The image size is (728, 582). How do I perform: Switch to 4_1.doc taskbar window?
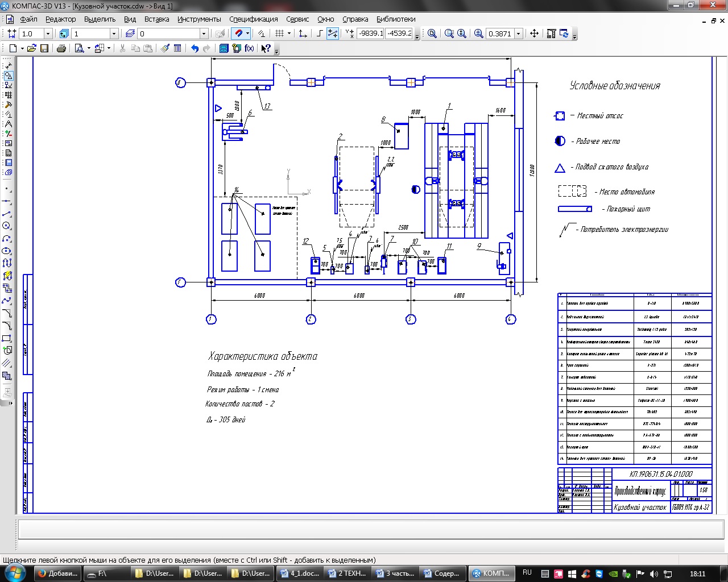(x=299, y=573)
